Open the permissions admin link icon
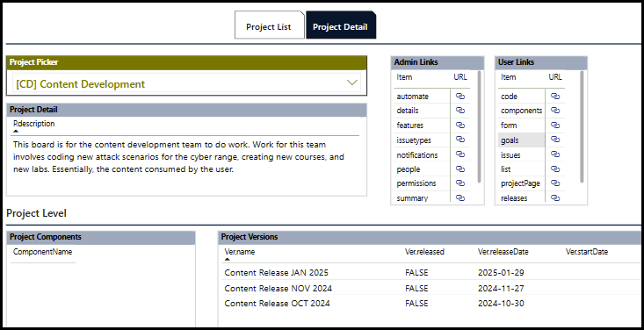Screen dimensions: 644x330 (x=460, y=183)
